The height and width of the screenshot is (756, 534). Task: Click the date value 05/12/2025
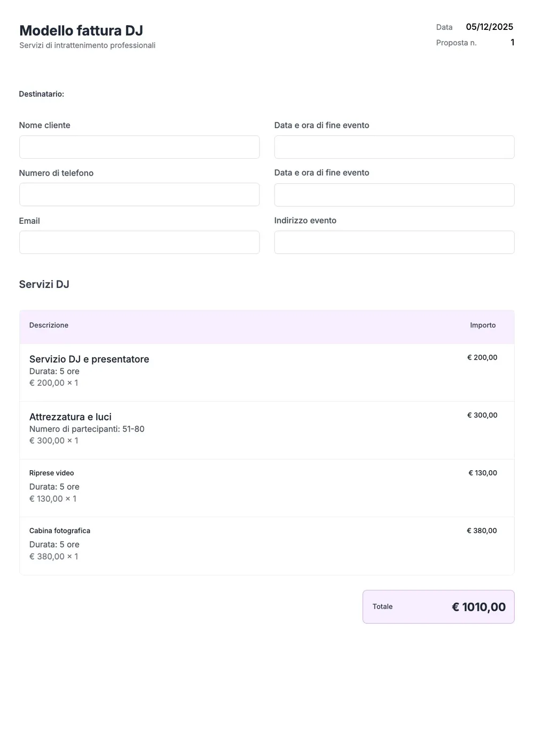489,27
